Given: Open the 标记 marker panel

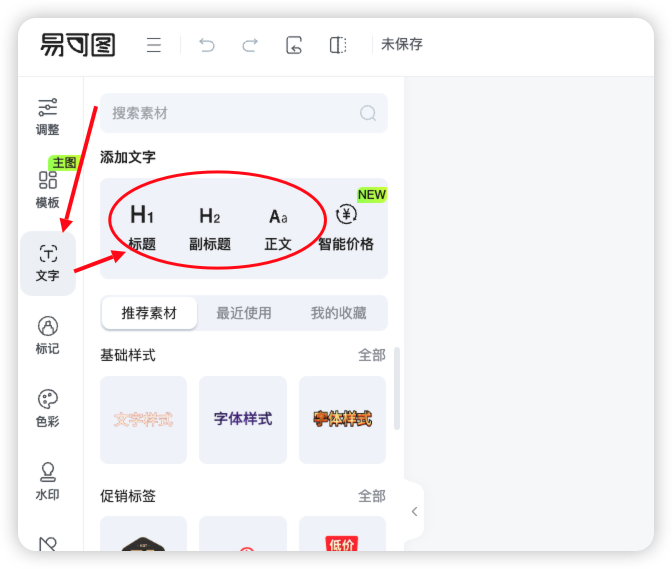Looking at the screenshot, I should [x=48, y=335].
